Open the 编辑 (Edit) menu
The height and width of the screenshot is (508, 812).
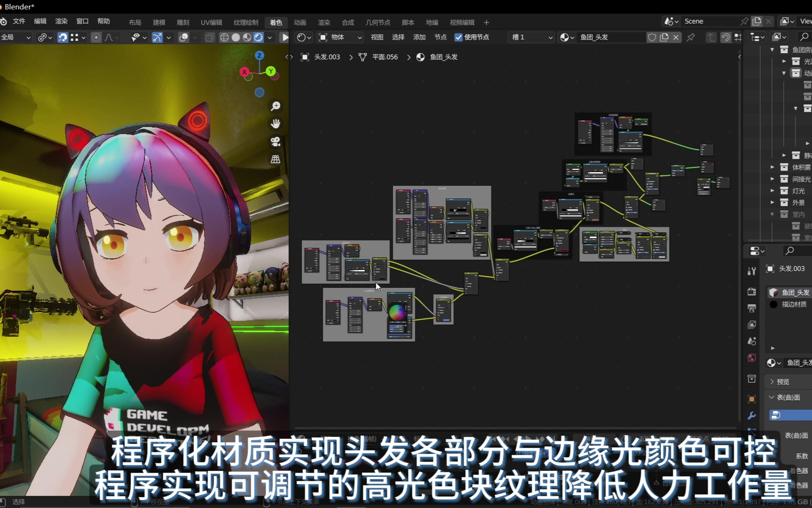tap(40, 21)
